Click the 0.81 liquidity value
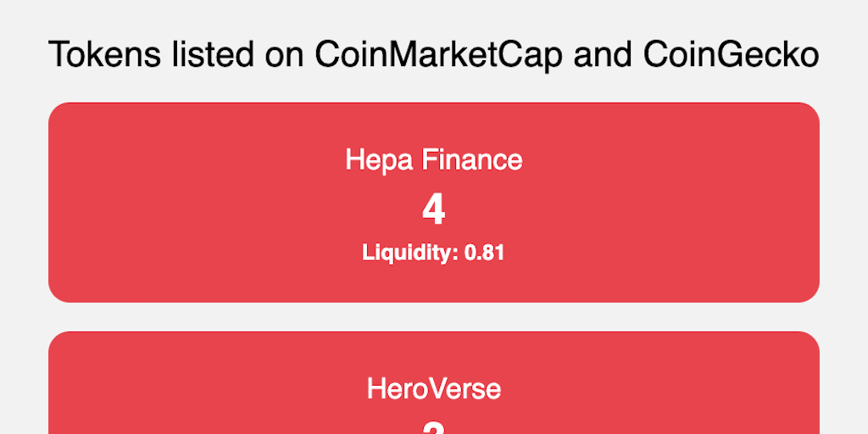The height and width of the screenshot is (434, 868). [485, 253]
